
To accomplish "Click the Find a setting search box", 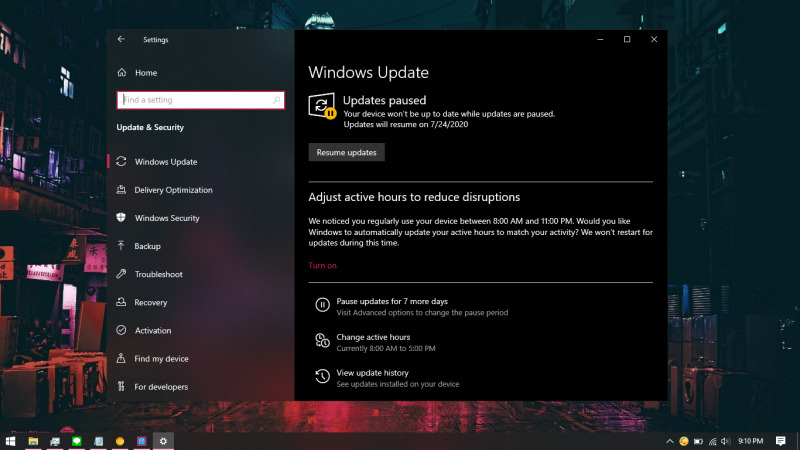I will (201, 100).
